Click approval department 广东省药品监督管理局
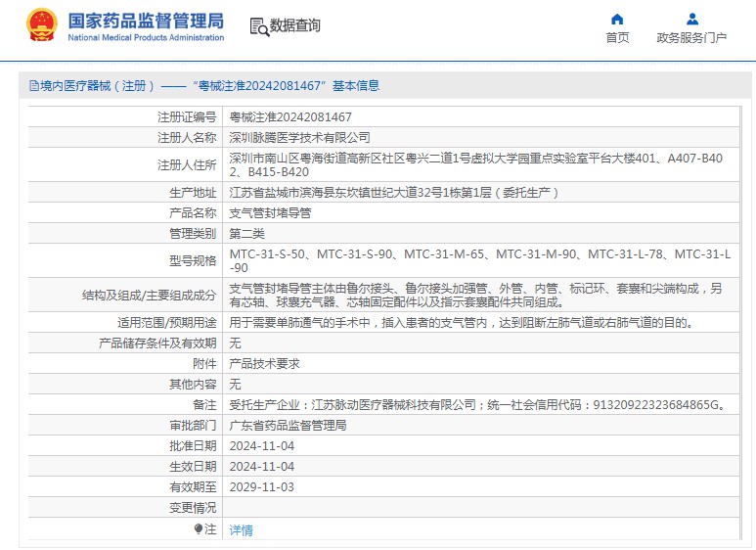 288,425
